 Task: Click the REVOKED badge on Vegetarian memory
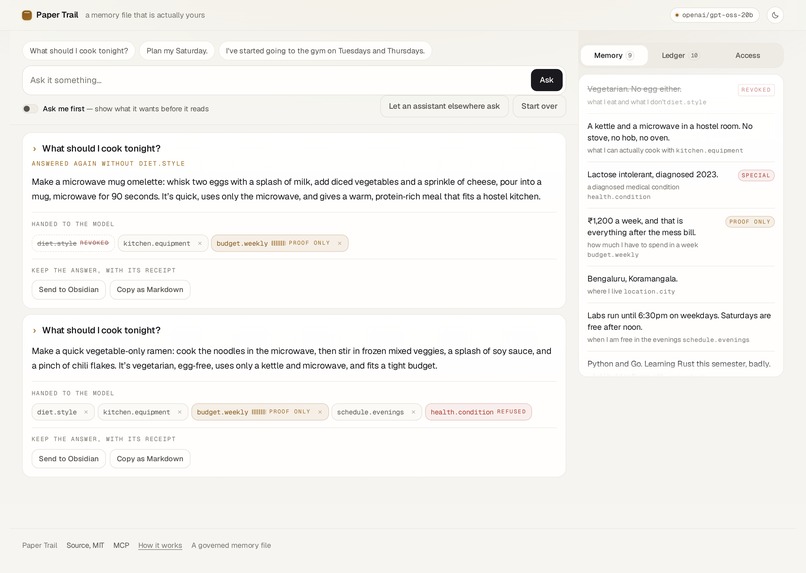pyautogui.click(x=756, y=90)
